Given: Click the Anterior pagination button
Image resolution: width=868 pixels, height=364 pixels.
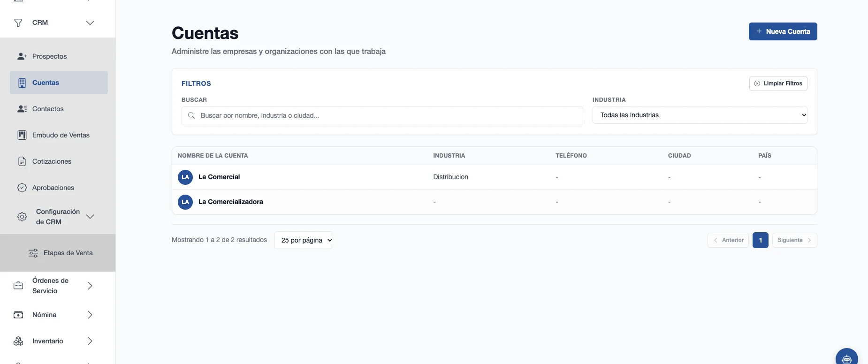Looking at the screenshot, I should 728,240.
